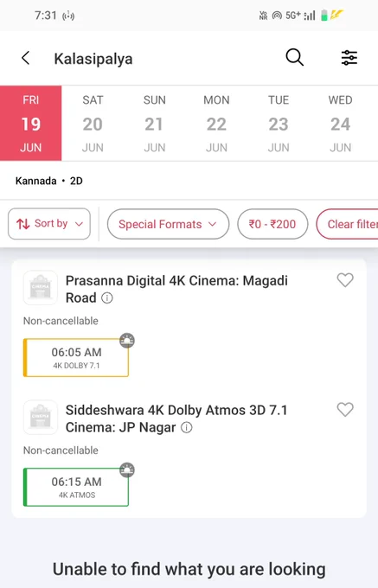Select SAT 20 JUN date tab
378x588 pixels.
coord(93,124)
